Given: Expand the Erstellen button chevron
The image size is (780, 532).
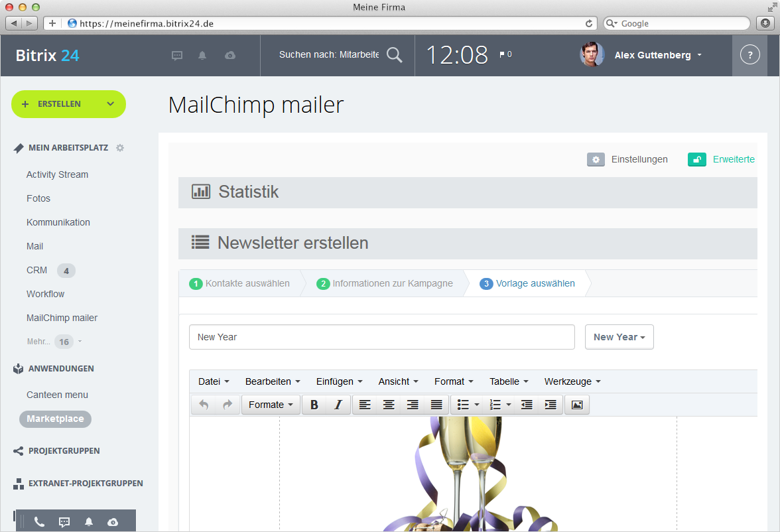Looking at the screenshot, I should [110, 103].
